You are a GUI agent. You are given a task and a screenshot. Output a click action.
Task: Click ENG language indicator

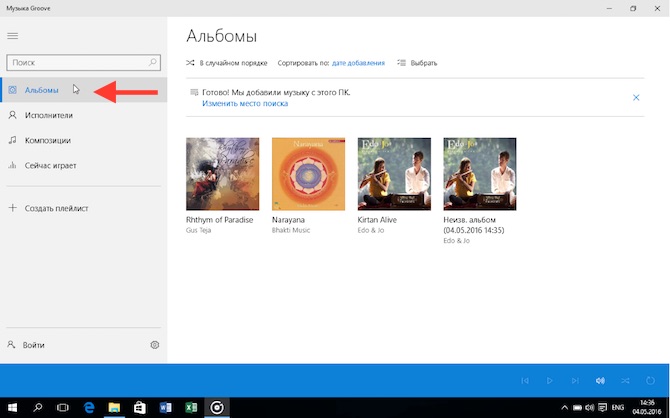point(618,408)
